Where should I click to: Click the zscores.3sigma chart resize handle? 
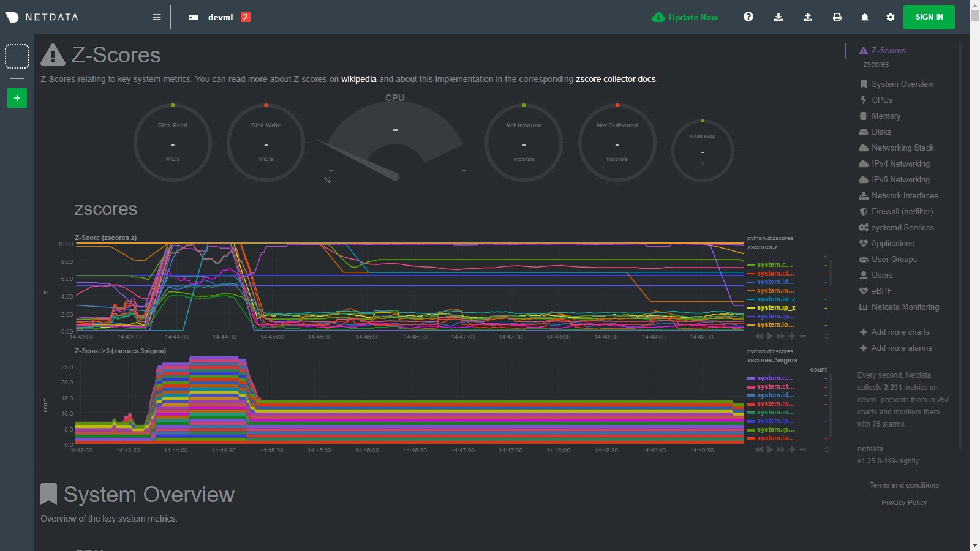tap(826, 449)
